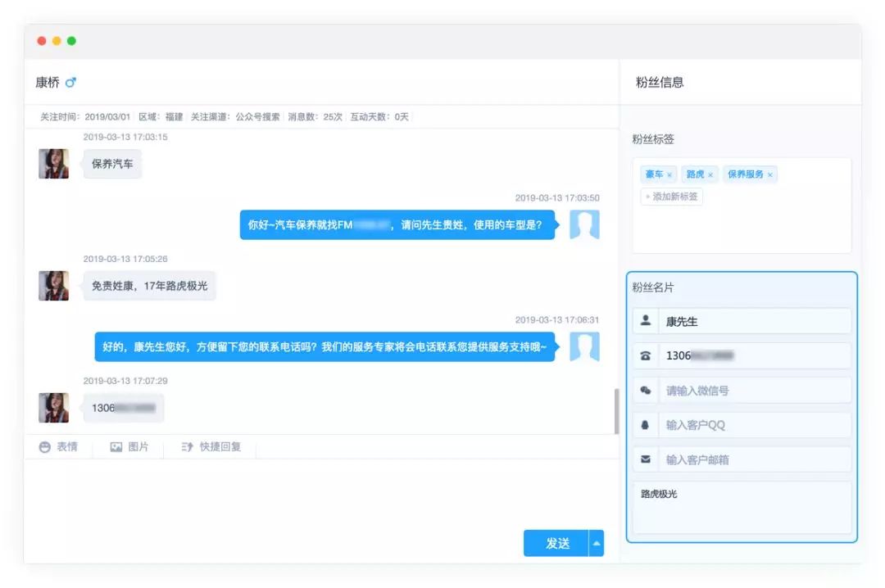Viewport: 885px width, 588px height.
Task: Click the chat history scrollbar
Action: pos(616,410)
